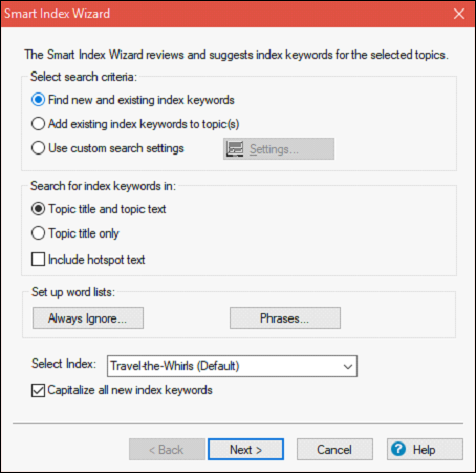Click the Settings icon beside custom search
This screenshot has width=476, height=473.
coord(234,149)
